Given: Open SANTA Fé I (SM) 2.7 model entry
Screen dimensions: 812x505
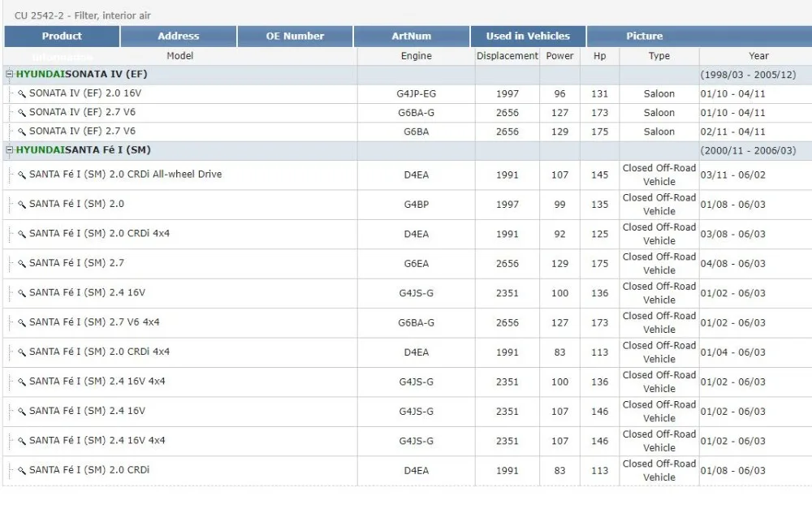Looking at the screenshot, I should (x=76, y=262).
